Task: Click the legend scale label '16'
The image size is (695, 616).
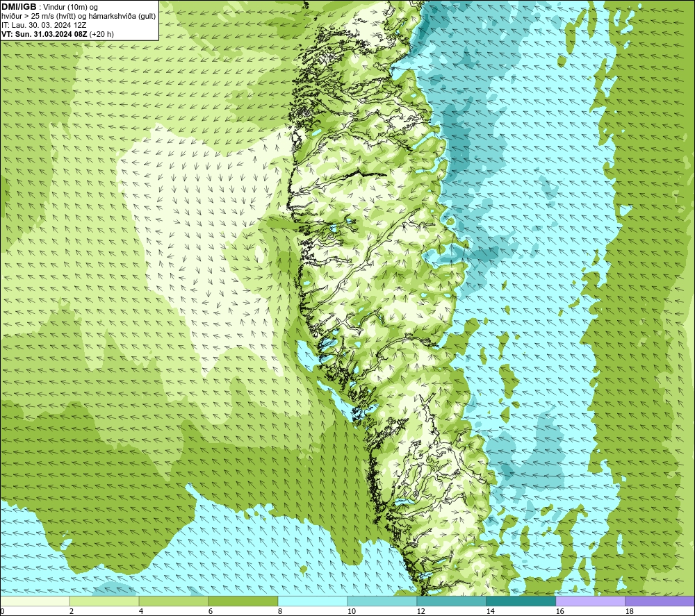Action: (x=559, y=611)
